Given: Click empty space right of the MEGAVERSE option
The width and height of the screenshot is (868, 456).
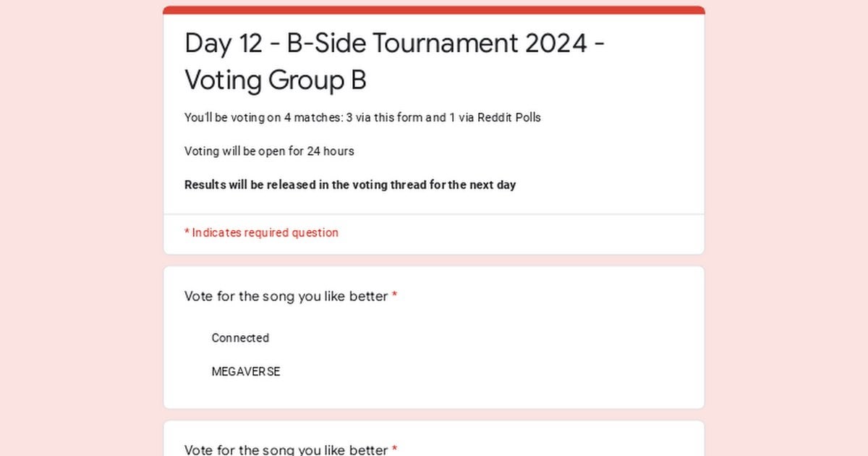Looking at the screenshot, I should (506, 371).
